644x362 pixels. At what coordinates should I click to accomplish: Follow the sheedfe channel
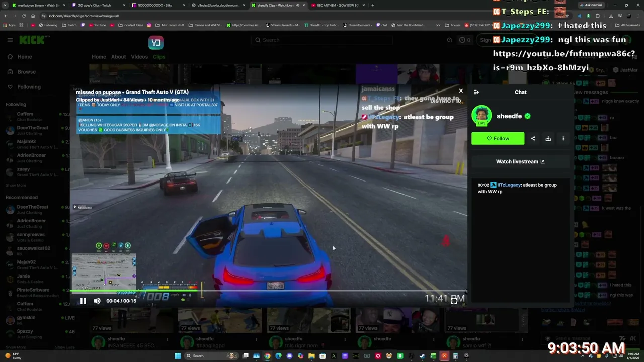click(x=498, y=138)
